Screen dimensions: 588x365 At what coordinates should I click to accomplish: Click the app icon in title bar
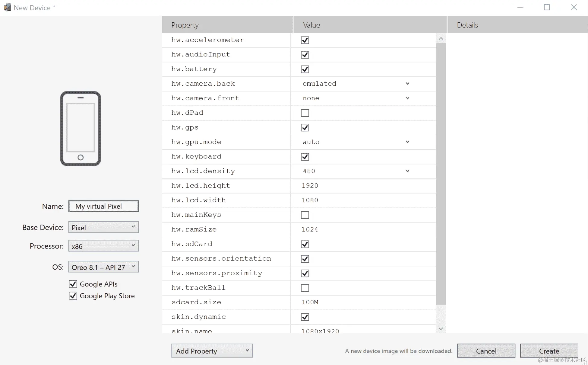[x=7, y=8]
